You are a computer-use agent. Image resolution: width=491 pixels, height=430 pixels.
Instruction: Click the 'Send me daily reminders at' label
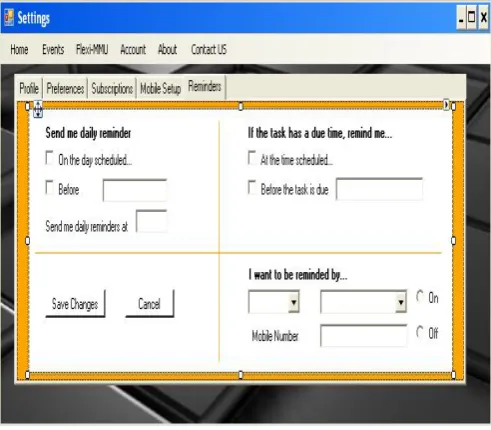coord(87,227)
